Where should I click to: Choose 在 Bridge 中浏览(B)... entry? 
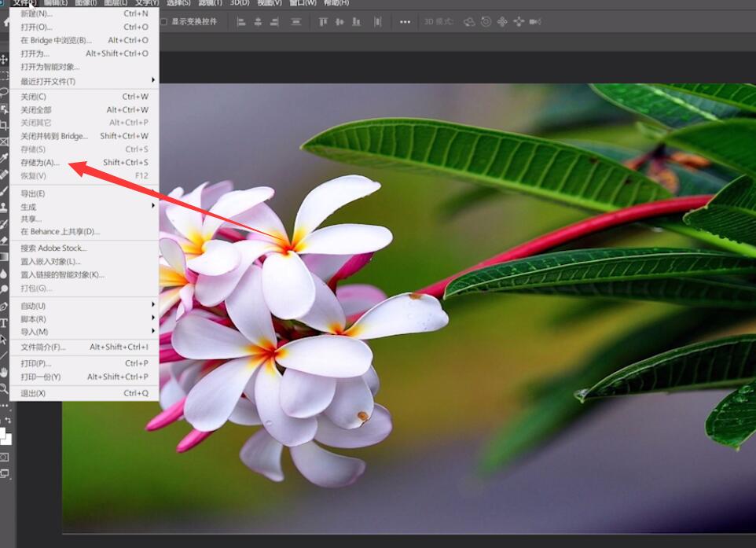click(84, 41)
